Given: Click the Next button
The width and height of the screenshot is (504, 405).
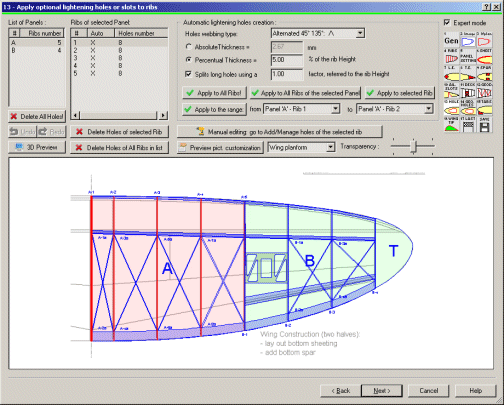Looking at the screenshot, I should pyautogui.click(x=382, y=391).
